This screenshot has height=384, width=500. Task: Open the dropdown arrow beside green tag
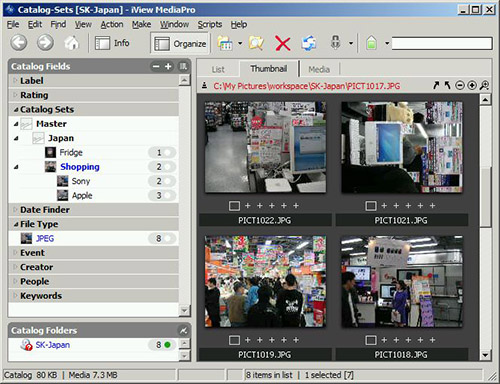(x=387, y=43)
